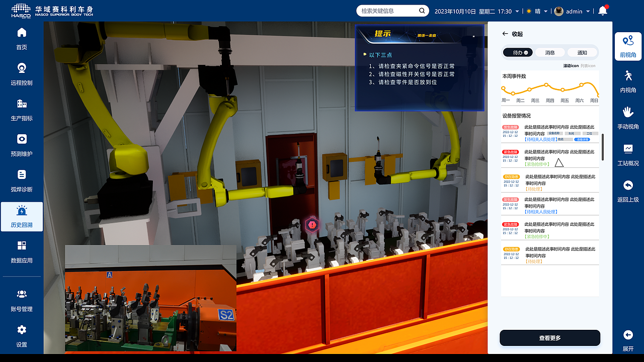Image resolution: width=644 pixels, height=362 pixels.
Task: Open 数据应用 data apps in the sidebar
Action: (x=22, y=252)
